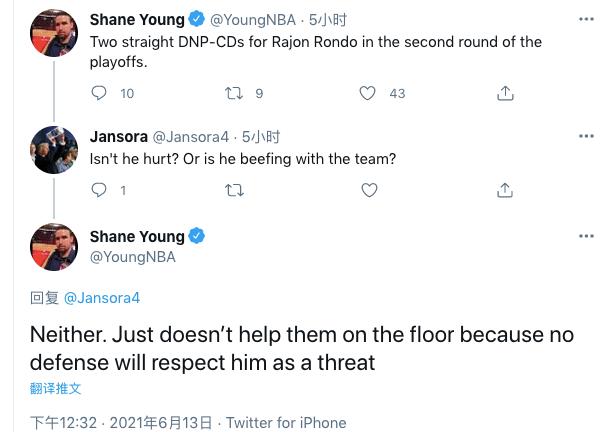Open Shane Young's avatar in main tweet
Viewport: 601px width, 432px height.
[54, 247]
